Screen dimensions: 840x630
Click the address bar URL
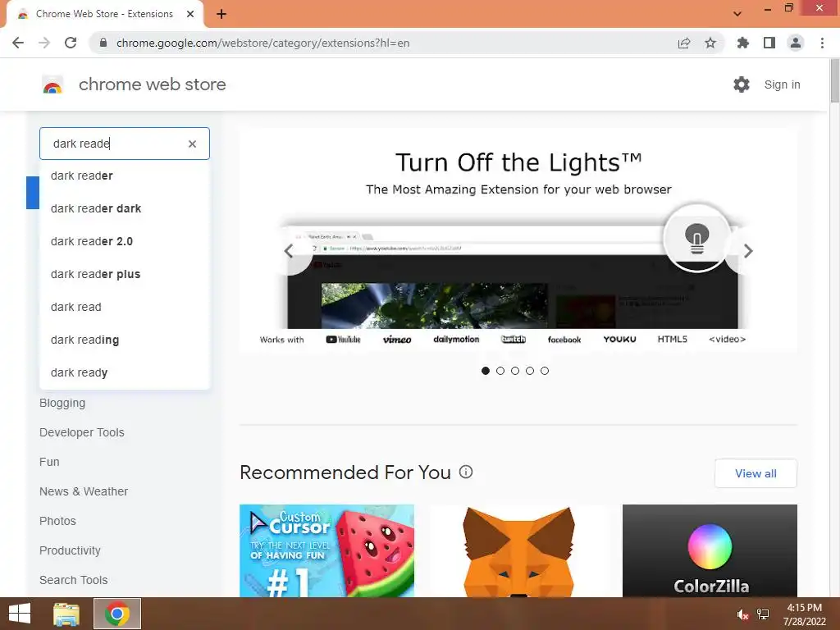click(262, 43)
